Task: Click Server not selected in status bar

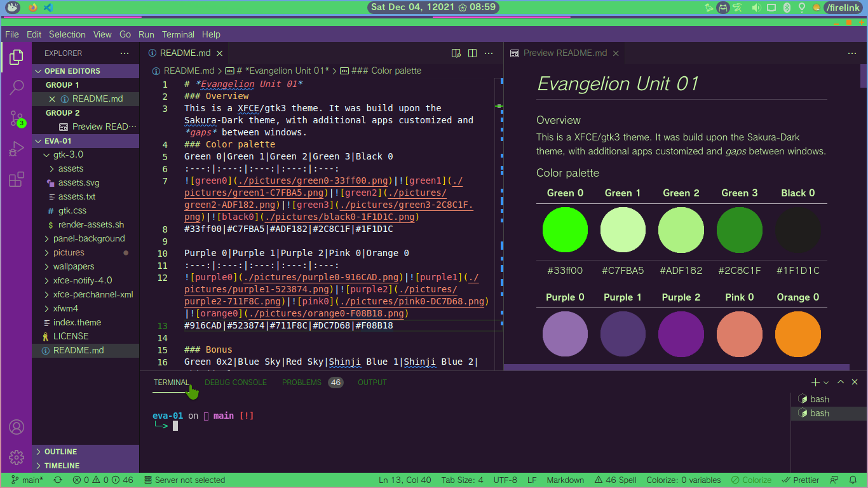Action: 185,480
